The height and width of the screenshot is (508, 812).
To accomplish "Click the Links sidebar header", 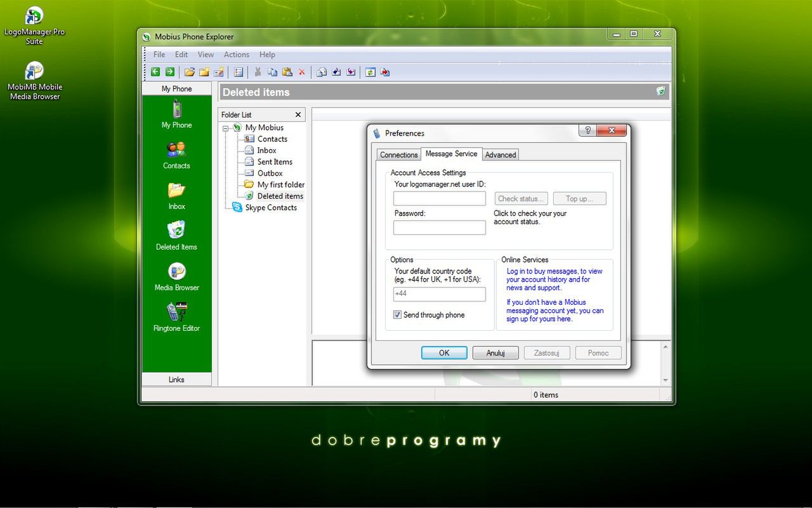I will [176, 380].
